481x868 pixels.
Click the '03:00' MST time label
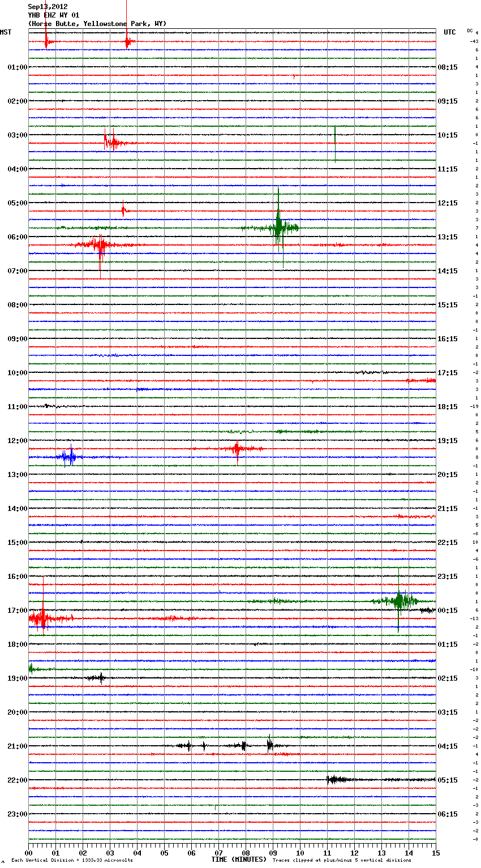(17, 135)
